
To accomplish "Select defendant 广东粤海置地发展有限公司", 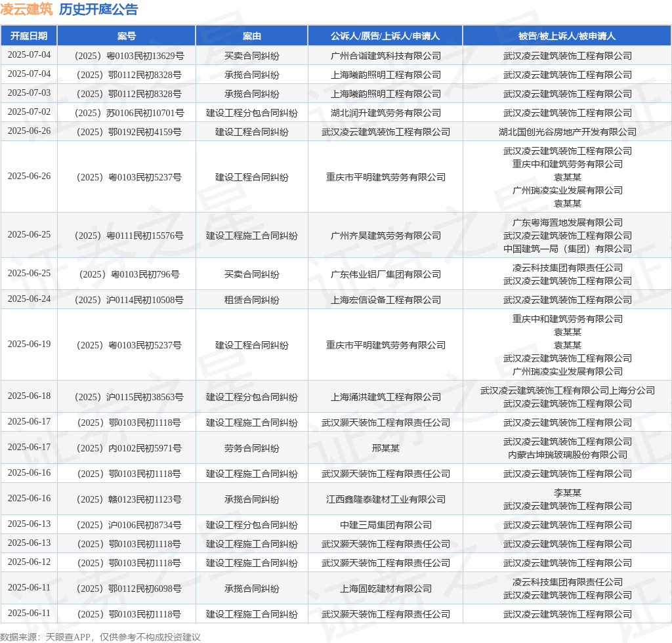I will point(568,222).
